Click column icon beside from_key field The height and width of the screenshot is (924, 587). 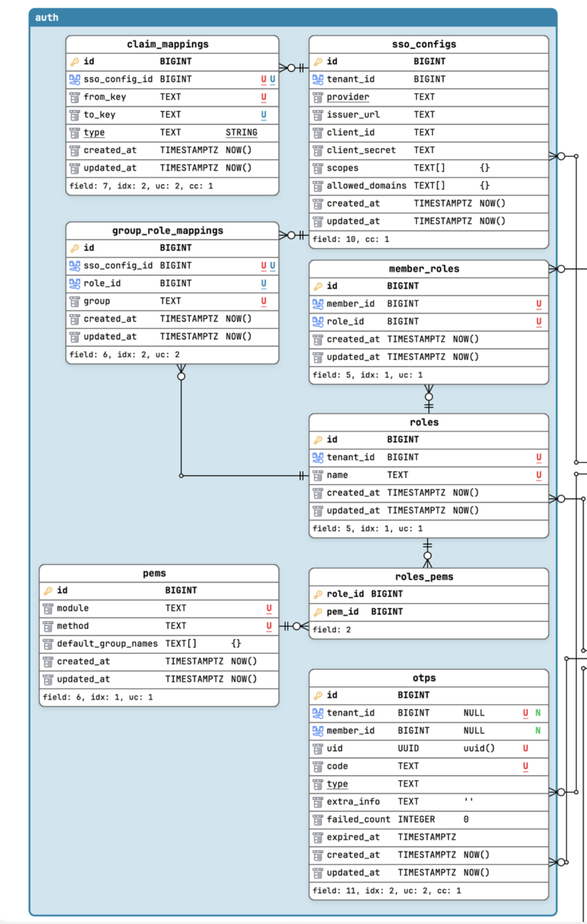click(x=75, y=97)
